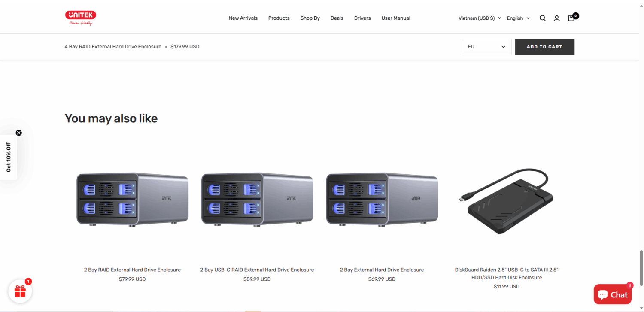The height and width of the screenshot is (312, 644).
Task: Open the Shopify Chat widget
Action: 613,294
